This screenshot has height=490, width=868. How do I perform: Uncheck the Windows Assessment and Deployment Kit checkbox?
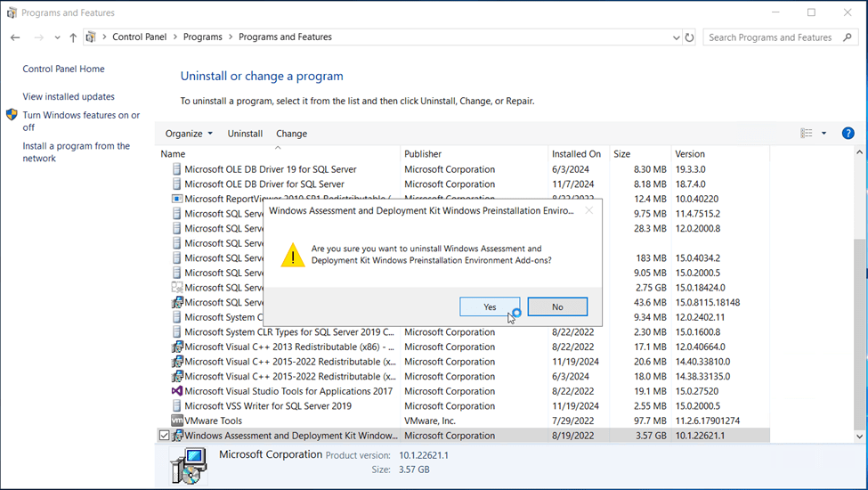(164, 436)
